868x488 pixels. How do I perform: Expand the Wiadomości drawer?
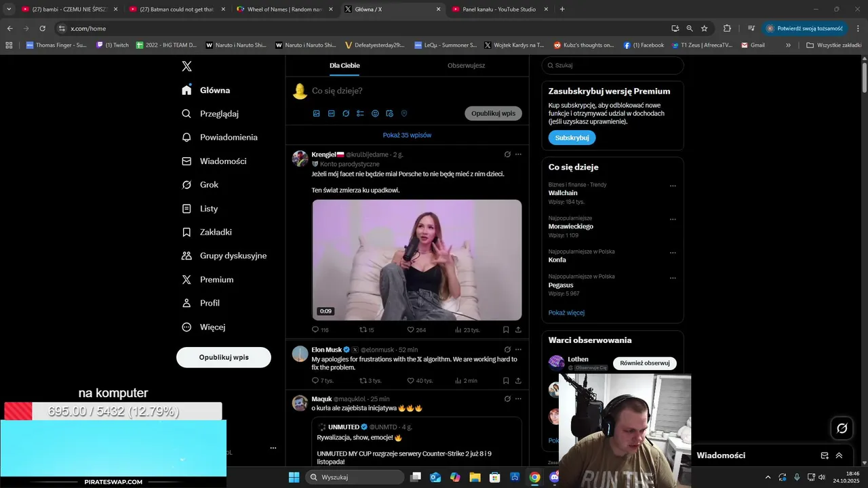(x=839, y=455)
